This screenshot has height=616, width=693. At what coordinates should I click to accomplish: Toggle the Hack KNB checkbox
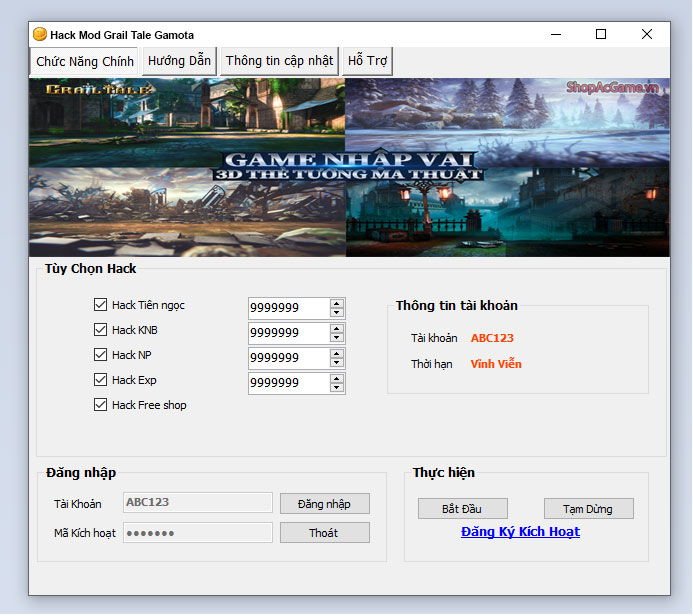(x=100, y=330)
